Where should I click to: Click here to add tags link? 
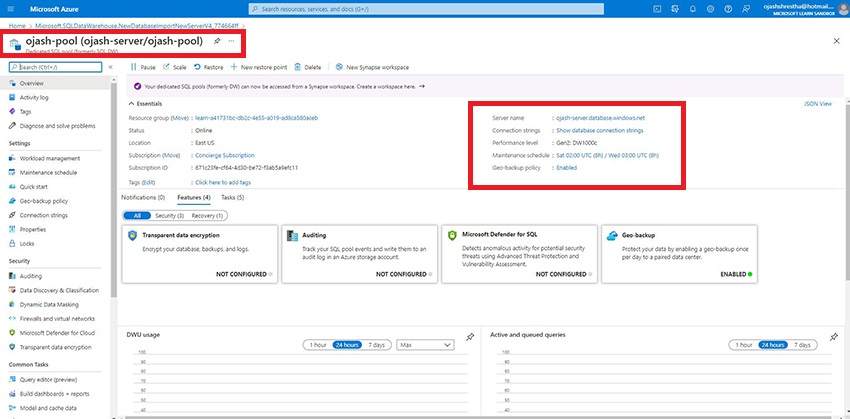point(223,183)
